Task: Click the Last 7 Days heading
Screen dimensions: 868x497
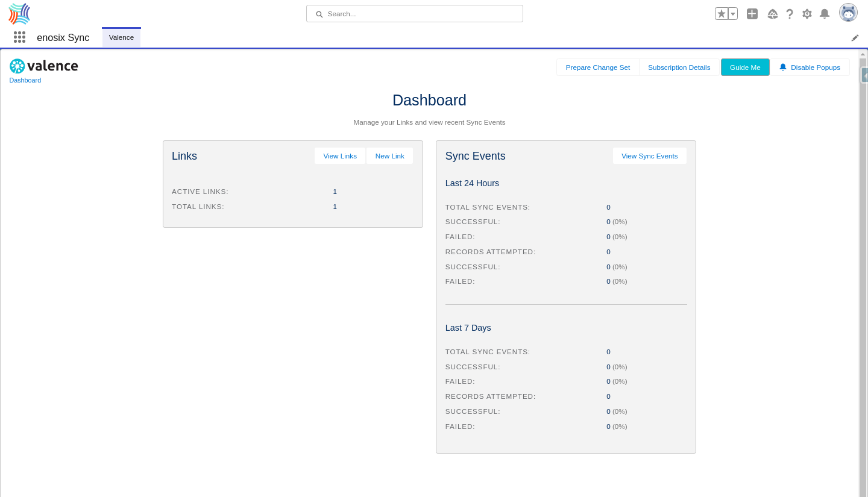Action: coord(468,328)
